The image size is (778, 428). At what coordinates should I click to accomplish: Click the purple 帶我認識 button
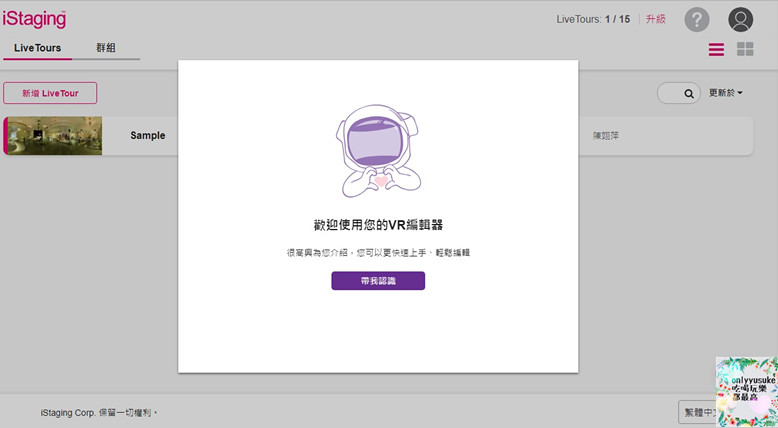pos(378,281)
